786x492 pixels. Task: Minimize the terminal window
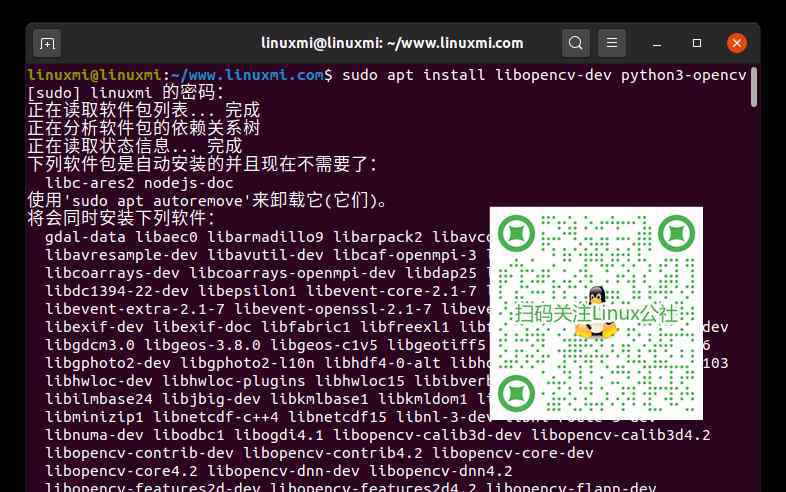click(657, 43)
